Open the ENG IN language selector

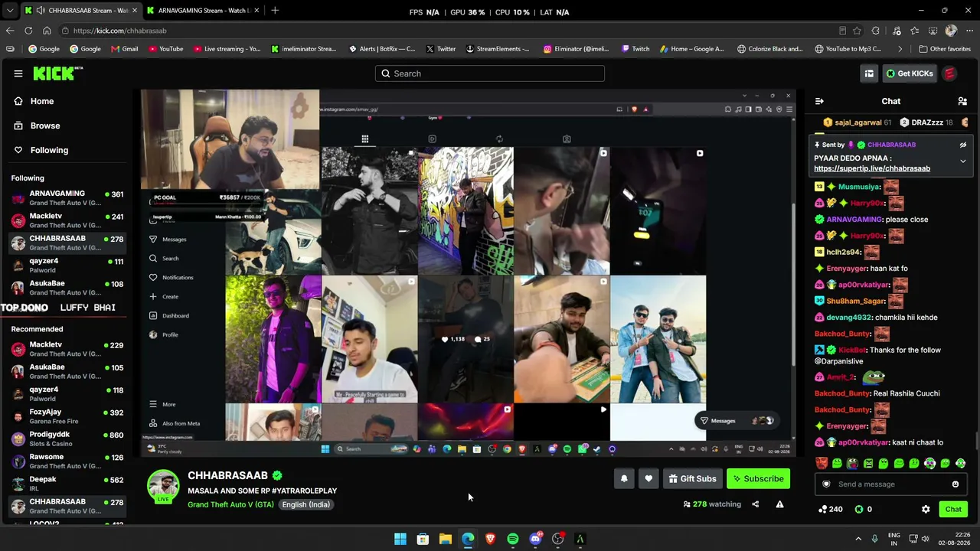click(893, 539)
